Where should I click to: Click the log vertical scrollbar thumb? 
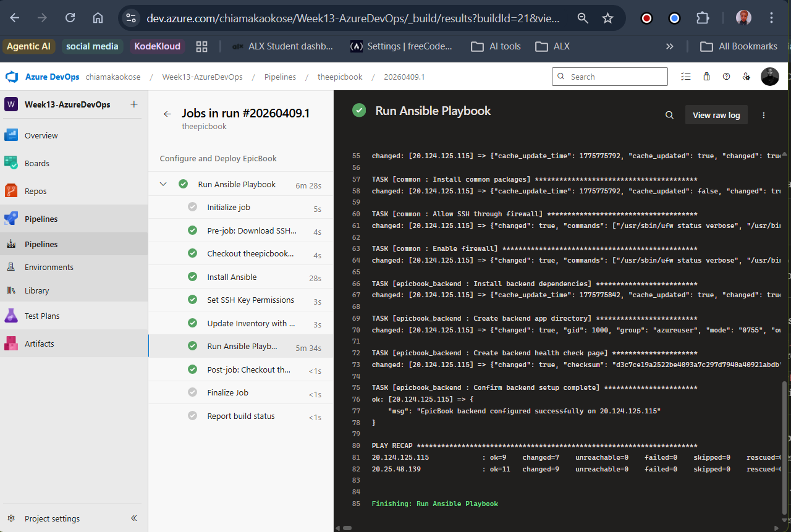(x=786, y=449)
